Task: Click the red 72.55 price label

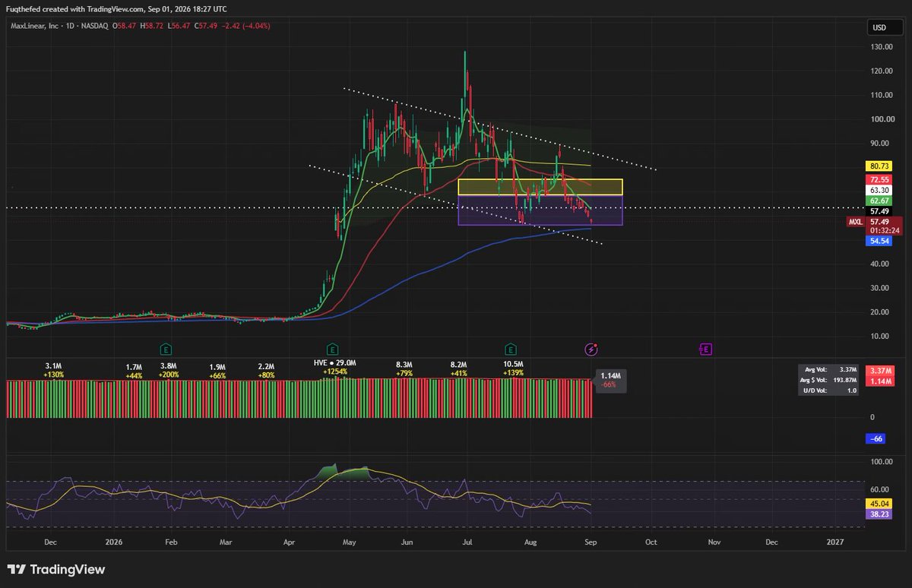Action: pos(879,178)
